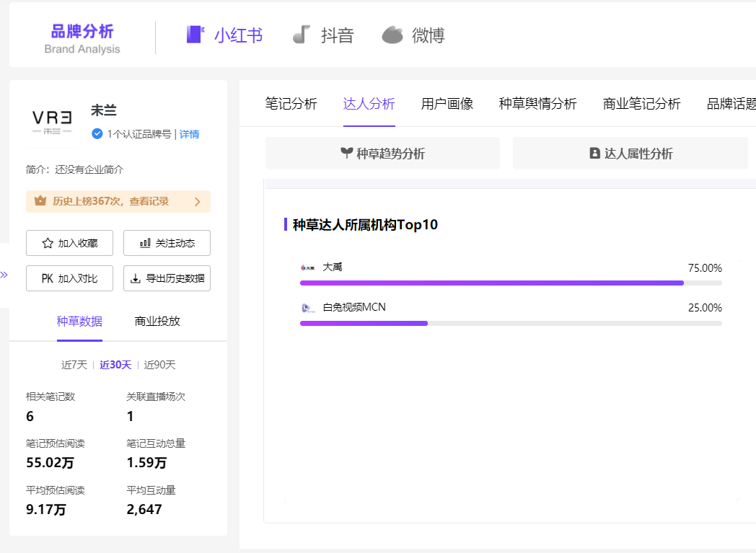Click the 微博 platform icon
The width and height of the screenshot is (756, 553).
(392, 35)
